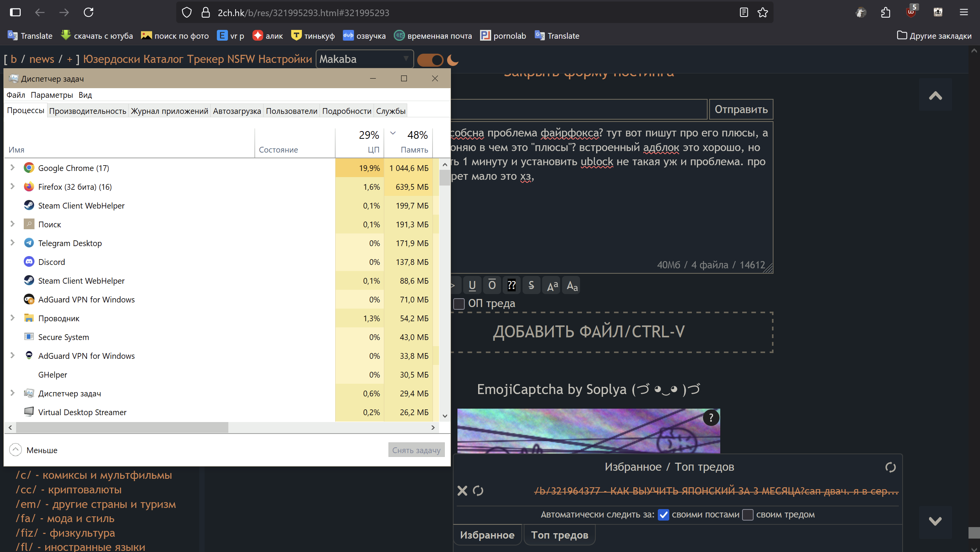The width and height of the screenshot is (980, 552).
Task: Click Task Manager vertical scrollbar thumb
Action: coord(444,178)
